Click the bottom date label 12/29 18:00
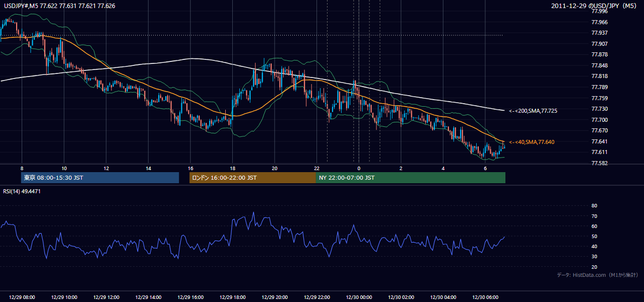644x302 pixels. pyautogui.click(x=232, y=297)
